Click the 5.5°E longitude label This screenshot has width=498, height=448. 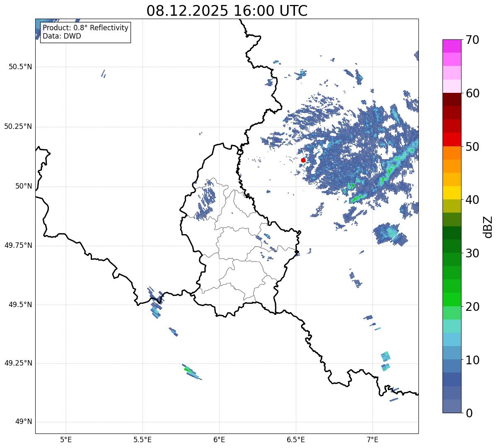143,439
